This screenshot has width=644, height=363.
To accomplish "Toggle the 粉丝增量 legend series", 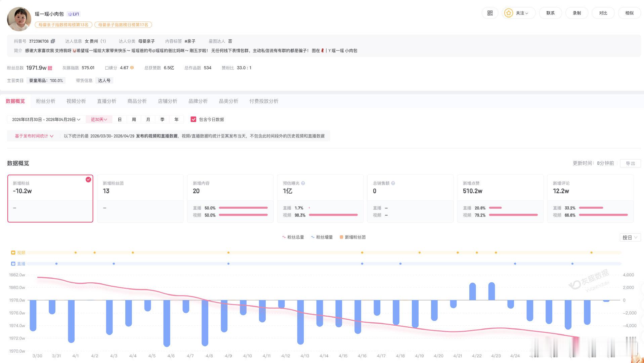I will tap(322, 237).
